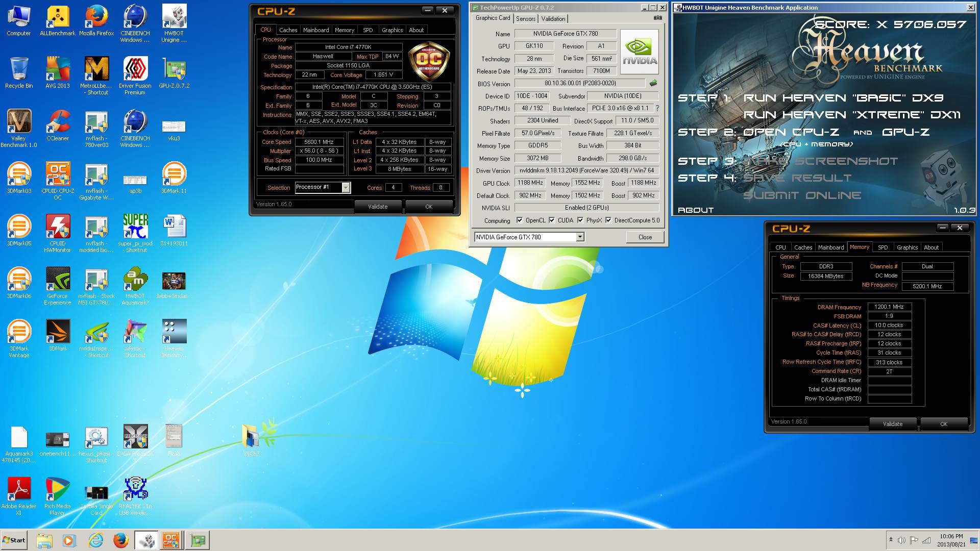Open Windows Explorer from the taskbar

[44, 540]
